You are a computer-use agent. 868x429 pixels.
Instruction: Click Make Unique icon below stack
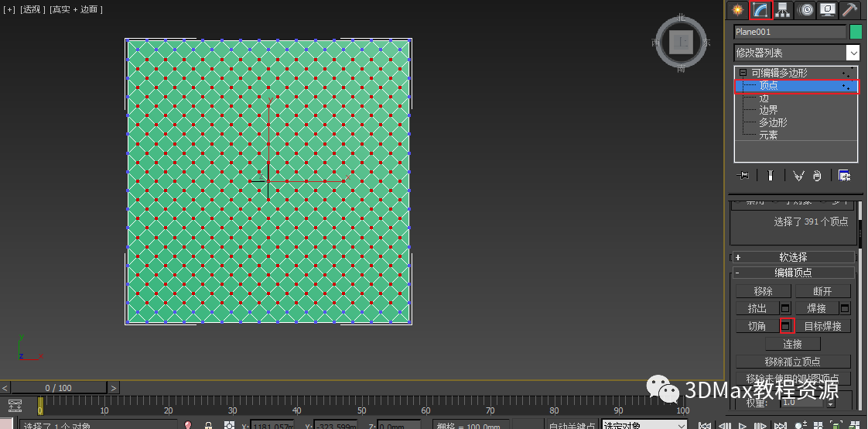coord(798,176)
